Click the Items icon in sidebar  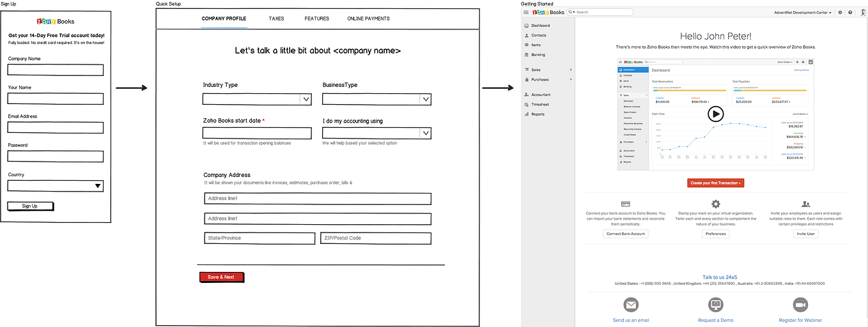(526, 45)
